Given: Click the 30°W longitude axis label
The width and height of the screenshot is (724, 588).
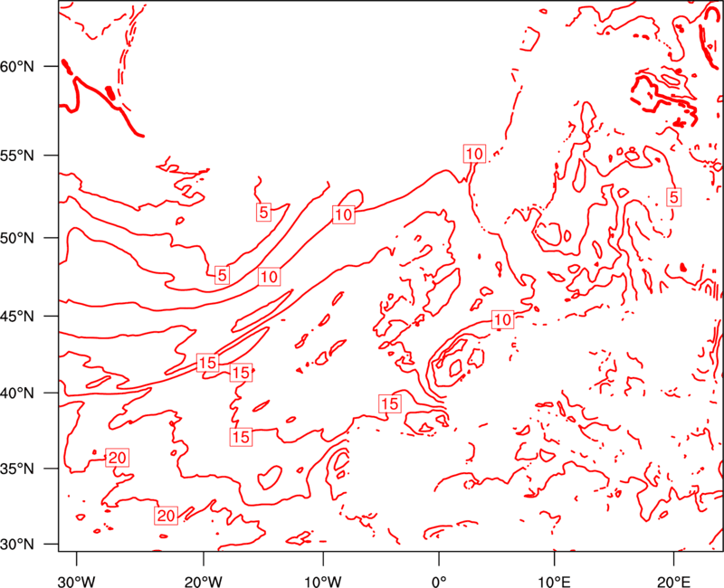Looking at the screenshot, I should [x=76, y=581].
